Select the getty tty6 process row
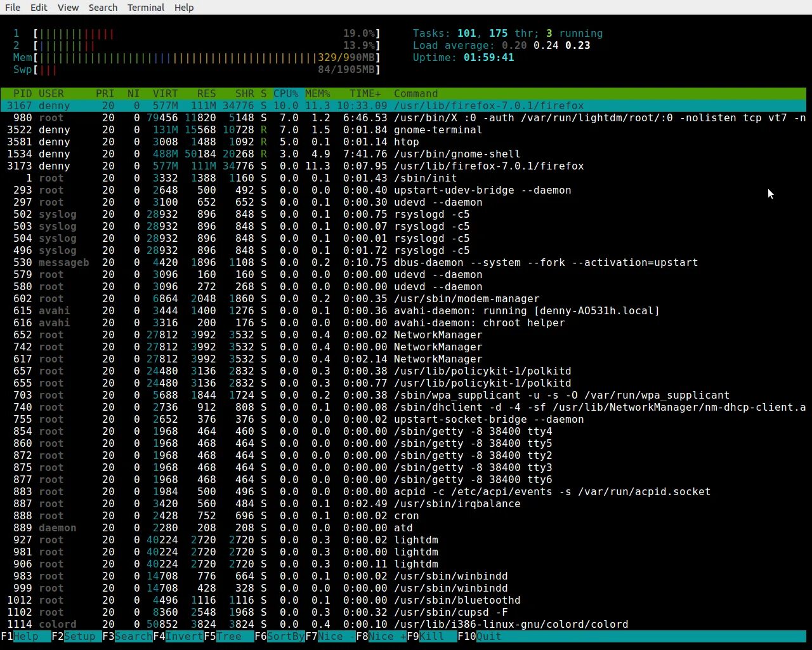 403,479
